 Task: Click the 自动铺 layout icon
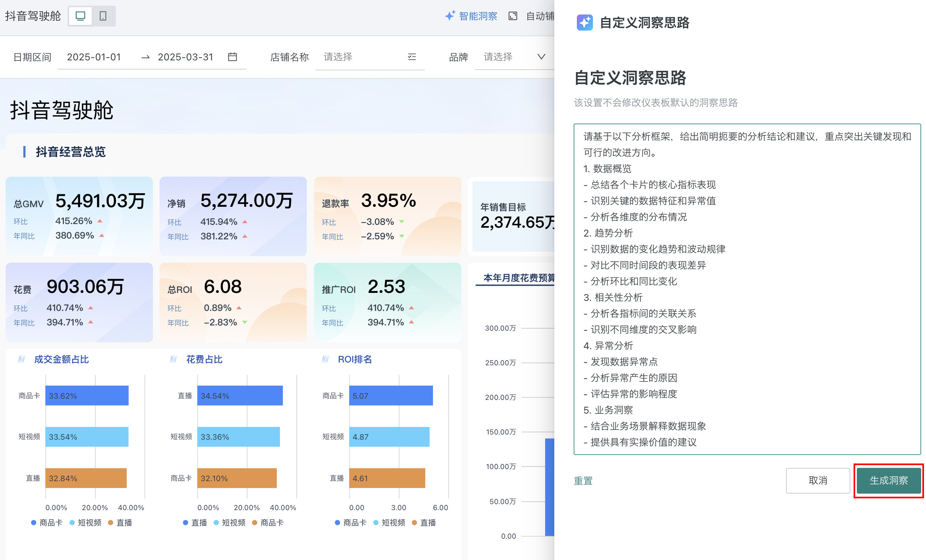pyautogui.click(x=513, y=16)
